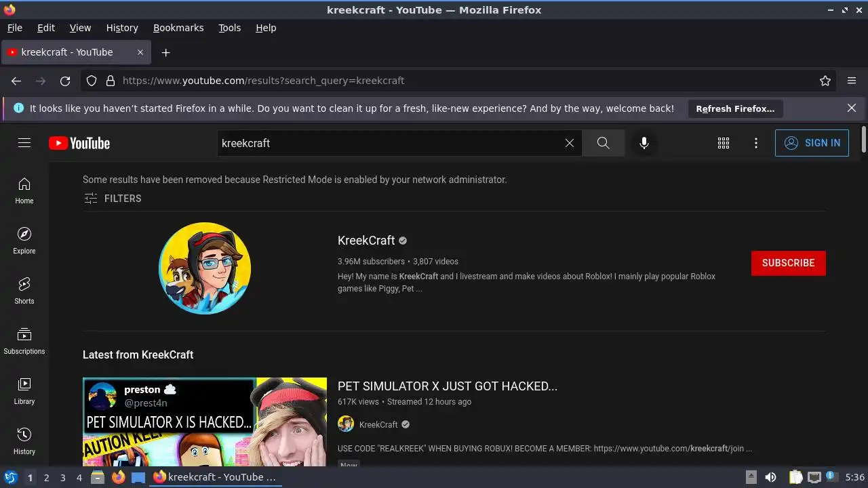Open the volume control in tray

pyautogui.click(x=770, y=477)
